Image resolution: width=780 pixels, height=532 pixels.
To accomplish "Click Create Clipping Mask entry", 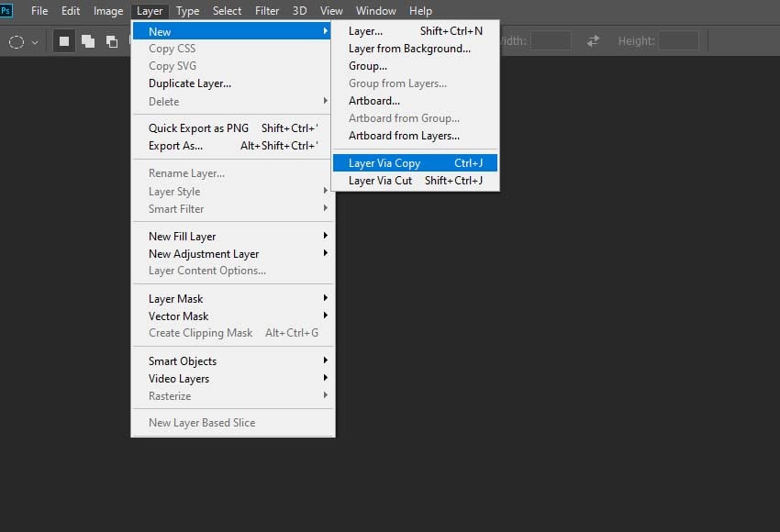I will [232, 333].
